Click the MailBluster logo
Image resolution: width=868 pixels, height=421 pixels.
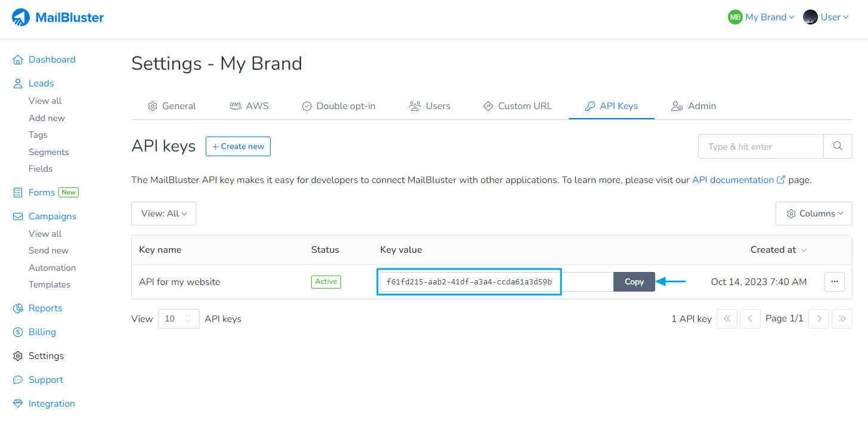click(x=58, y=17)
